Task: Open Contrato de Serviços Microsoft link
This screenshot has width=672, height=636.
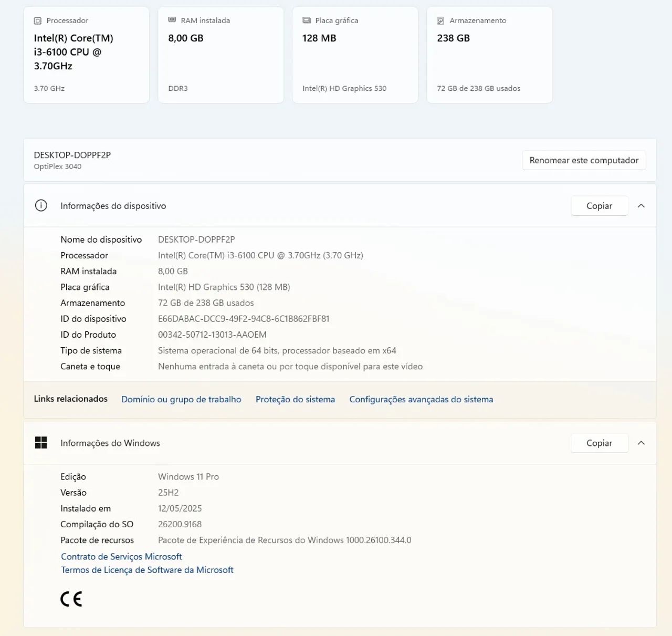Action: click(121, 557)
